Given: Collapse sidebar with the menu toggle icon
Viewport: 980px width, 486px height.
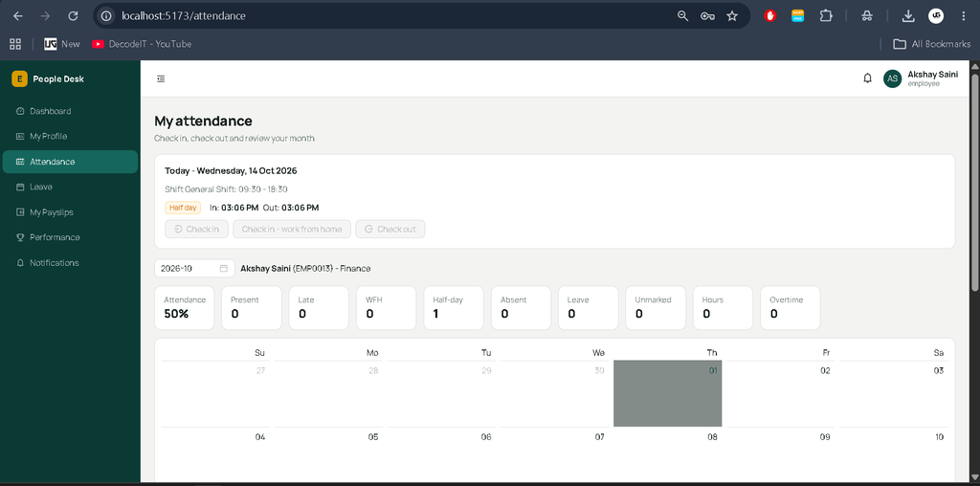Looking at the screenshot, I should pyautogui.click(x=161, y=78).
